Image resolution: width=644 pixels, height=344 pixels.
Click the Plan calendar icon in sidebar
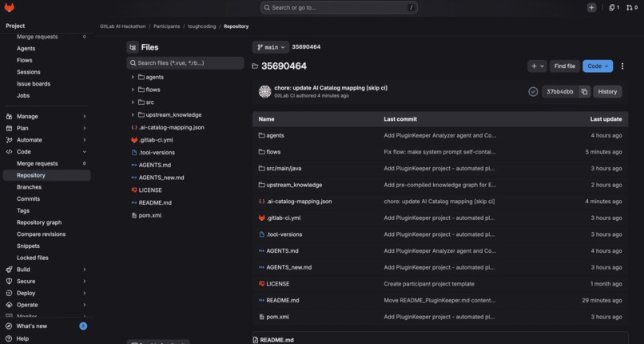pyautogui.click(x=9, y=128)
